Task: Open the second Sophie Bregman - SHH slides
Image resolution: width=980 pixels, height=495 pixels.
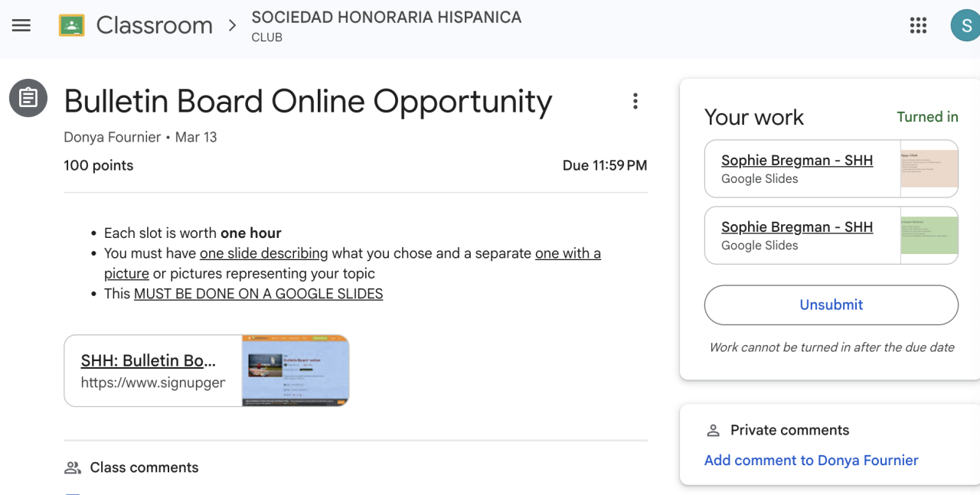Action: pyautogui.click(x=796, y=227)
